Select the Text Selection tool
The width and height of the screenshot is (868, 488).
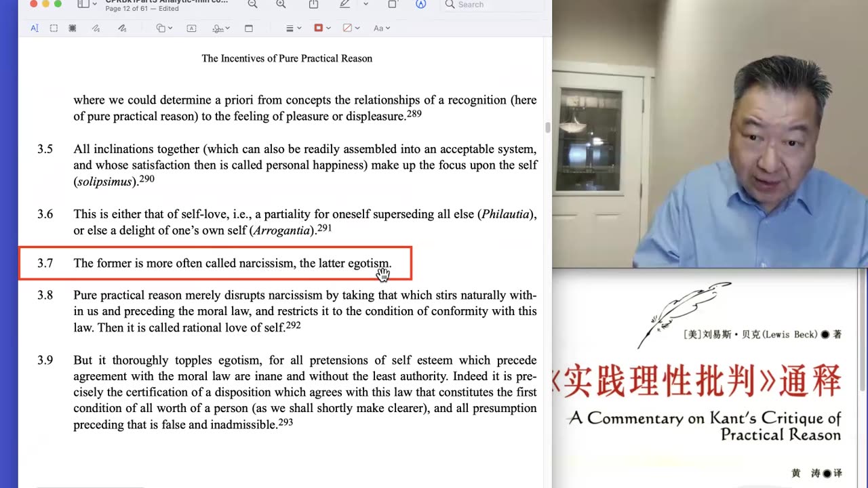point(35,28)
